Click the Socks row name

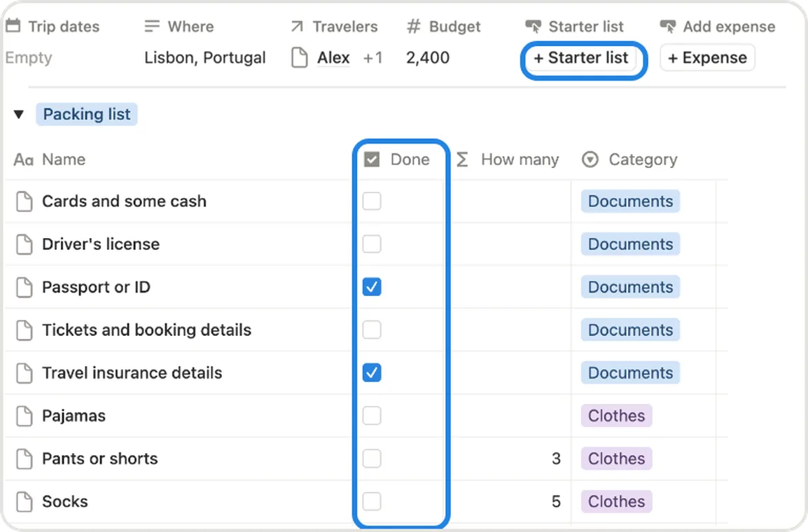coord(65,502)
